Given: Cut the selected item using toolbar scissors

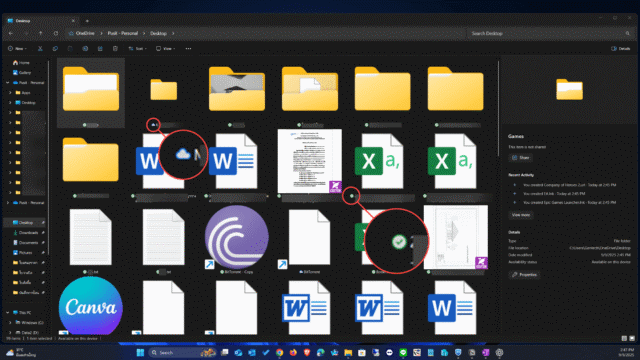Looking at the screenshot, I should [x=40, y=49].
